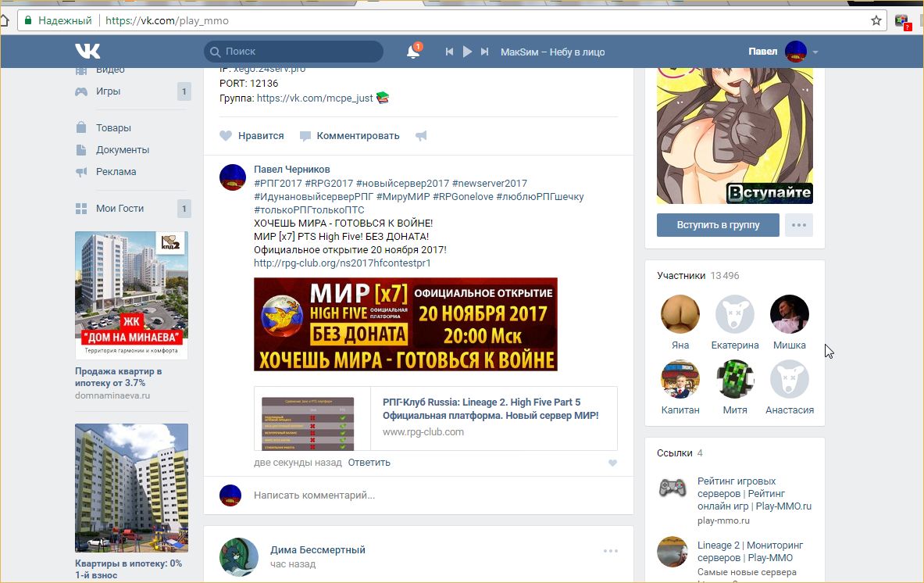Click the VK logo in the header

87,52
